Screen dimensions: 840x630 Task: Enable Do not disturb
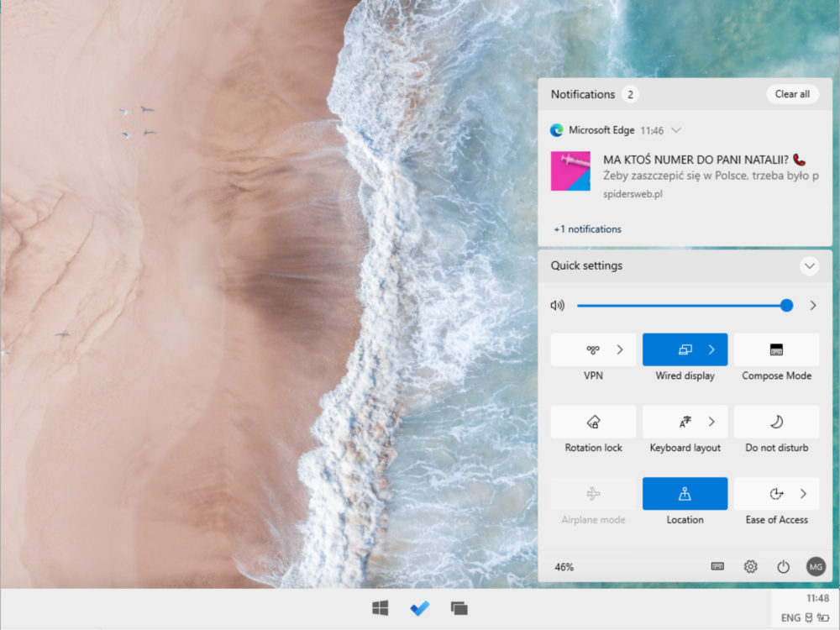point(776,422)
